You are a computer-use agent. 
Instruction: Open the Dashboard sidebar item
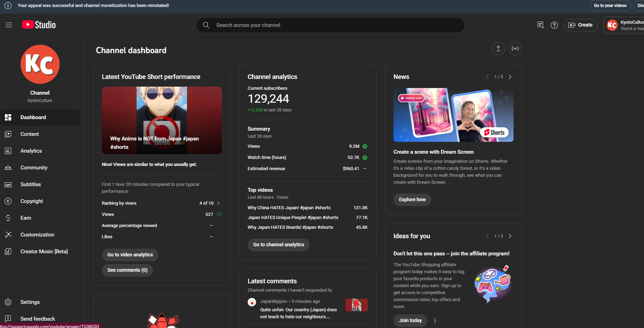pyautogui.click(x=40, y=117)
